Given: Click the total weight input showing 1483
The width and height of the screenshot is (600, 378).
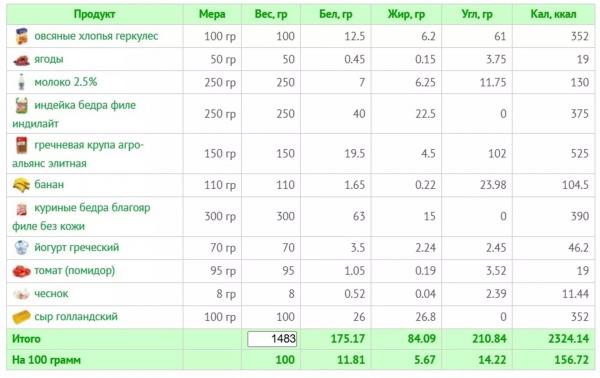Looking at the screenshot, I should click(272, 339).
